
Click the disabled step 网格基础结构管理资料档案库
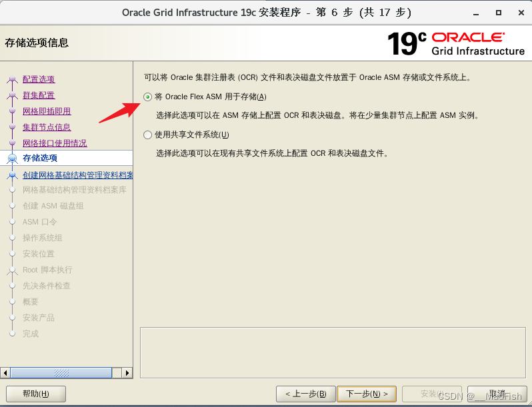pyautogui.click(x=74, y=190)
